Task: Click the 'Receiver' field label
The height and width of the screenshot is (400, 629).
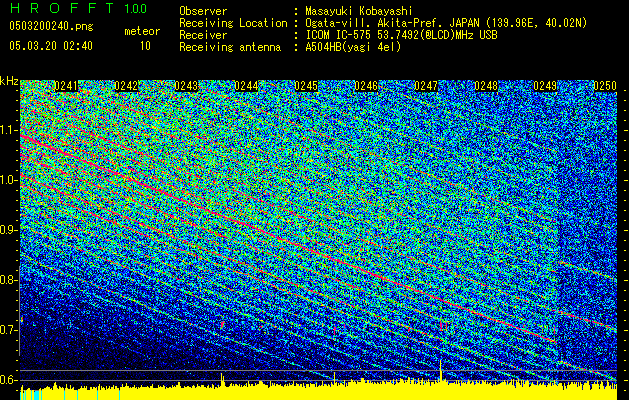Action: tap(203, 35)
